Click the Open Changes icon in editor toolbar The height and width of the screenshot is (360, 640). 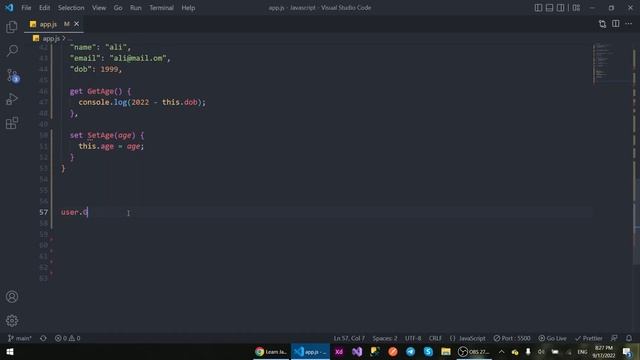(602, 24)
